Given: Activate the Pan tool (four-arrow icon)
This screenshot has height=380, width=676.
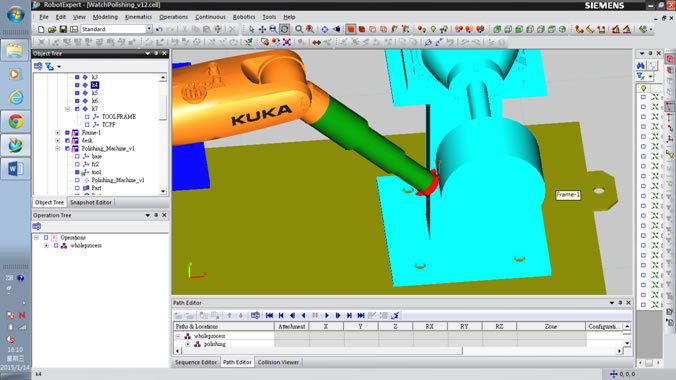Looking at the screenshot, I should (262, 29).
